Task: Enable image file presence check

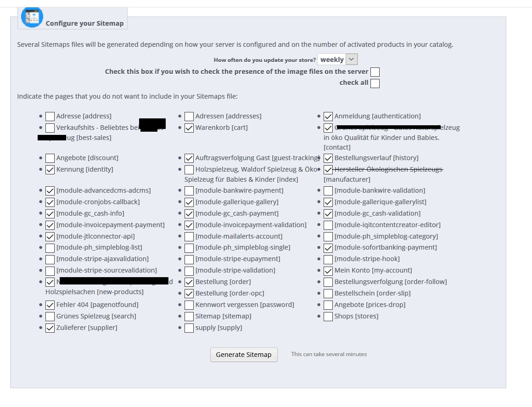Action: pos(375,72)
